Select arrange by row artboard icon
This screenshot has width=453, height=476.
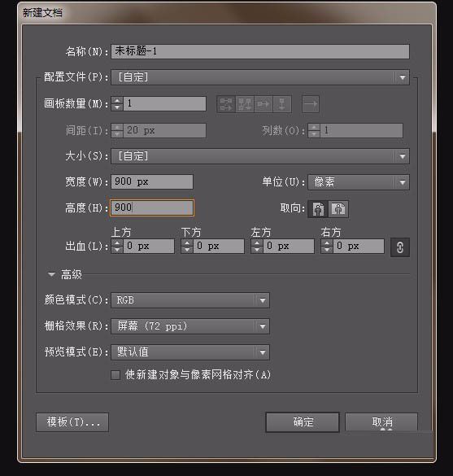(x=264, y=104)
